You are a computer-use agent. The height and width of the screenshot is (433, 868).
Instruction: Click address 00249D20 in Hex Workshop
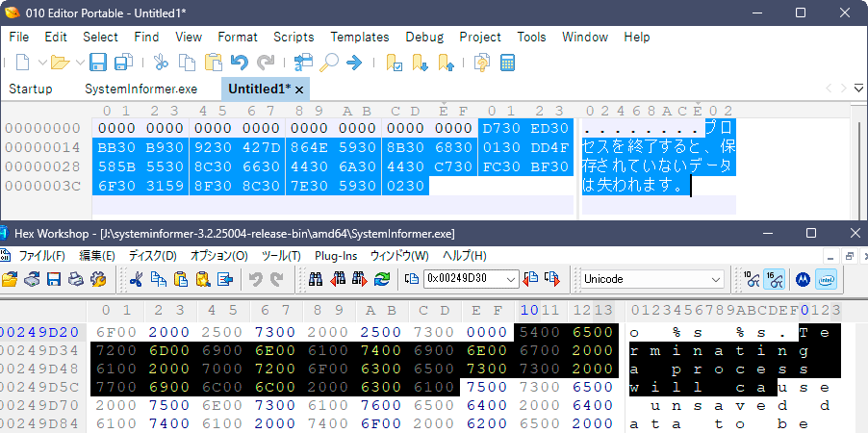[x=39, y=332]
